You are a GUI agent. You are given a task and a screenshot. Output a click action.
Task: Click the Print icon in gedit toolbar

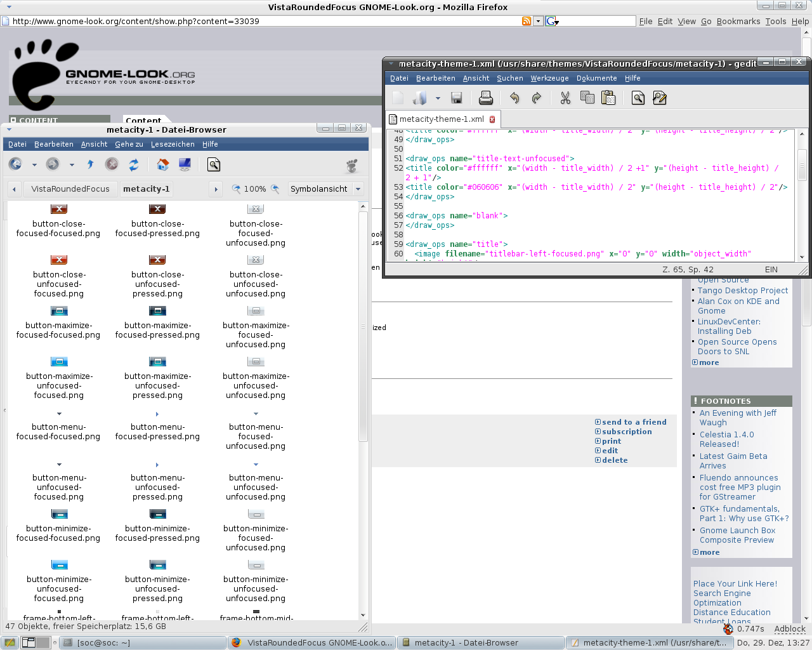pyautogui.click(x=486, y=98)
